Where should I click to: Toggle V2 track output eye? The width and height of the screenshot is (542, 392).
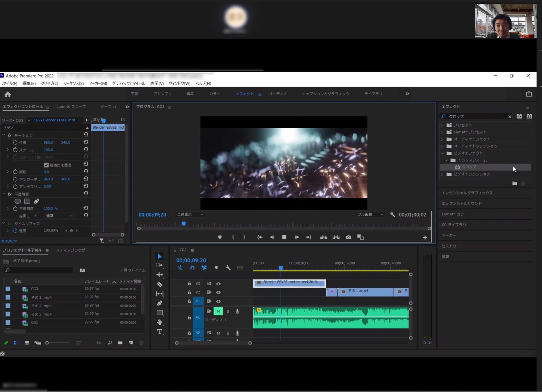point(218,292)
